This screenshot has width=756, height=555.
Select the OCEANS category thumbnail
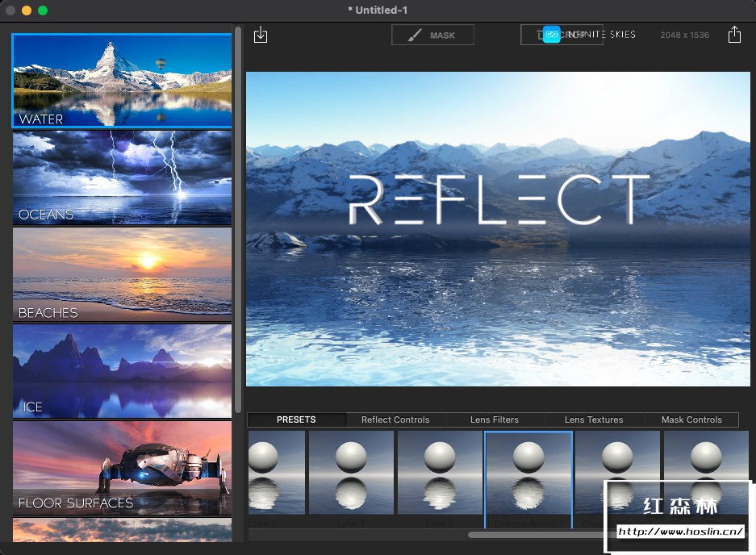click(122, 177)
